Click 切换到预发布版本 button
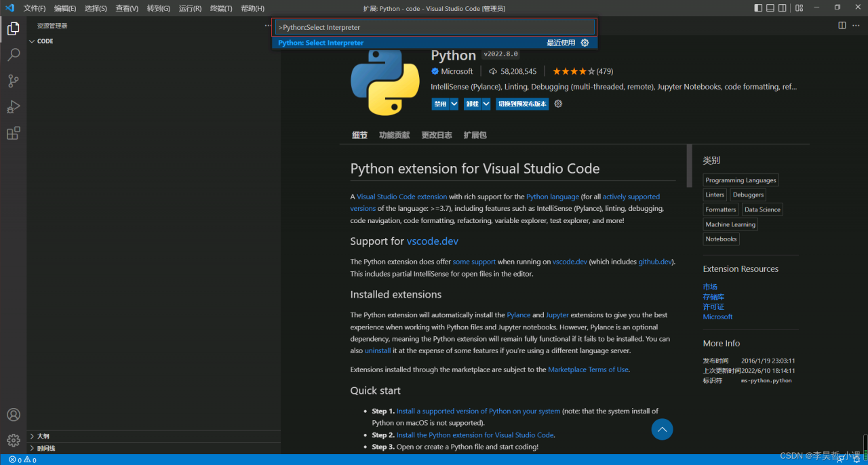The width and height of the screenshot is (868, 465). pyautogui.click(x=522, y=104)
